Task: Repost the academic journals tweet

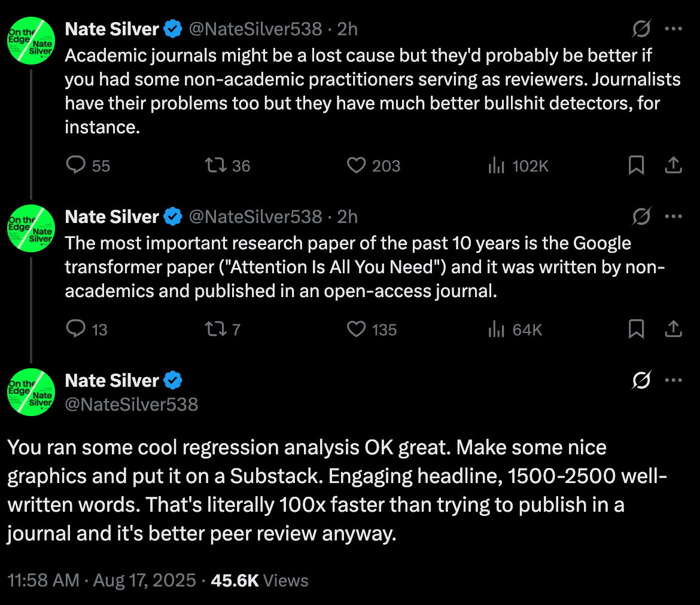Action: click(216, 165)
